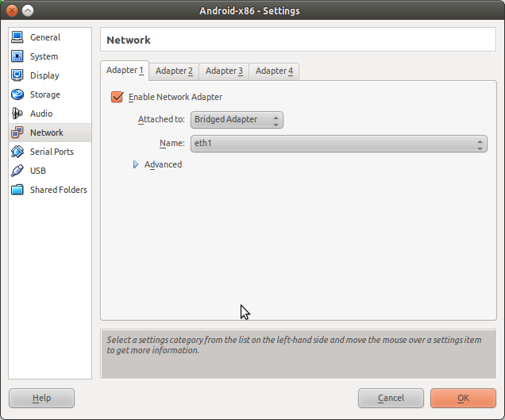This screenshot has width=505, height=420.
Task: Uncheck Enable Network Adapter checkbox
Action: click(117, 97)
